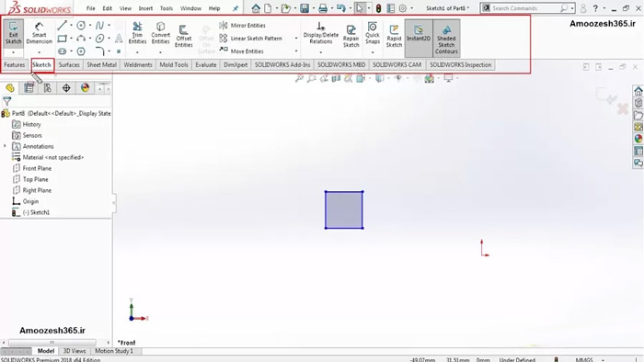
Task: Choose the Trim Entities tool
Action: (x=137, y=33)
